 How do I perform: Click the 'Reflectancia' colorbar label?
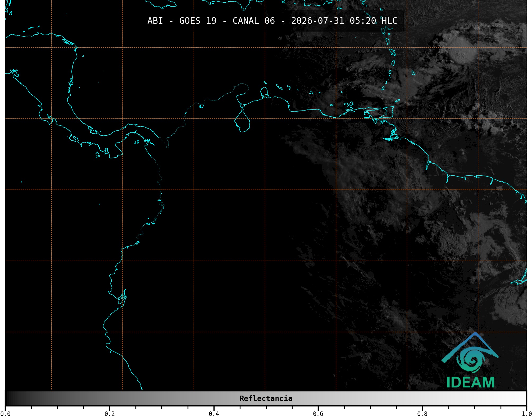coord(266,398)
